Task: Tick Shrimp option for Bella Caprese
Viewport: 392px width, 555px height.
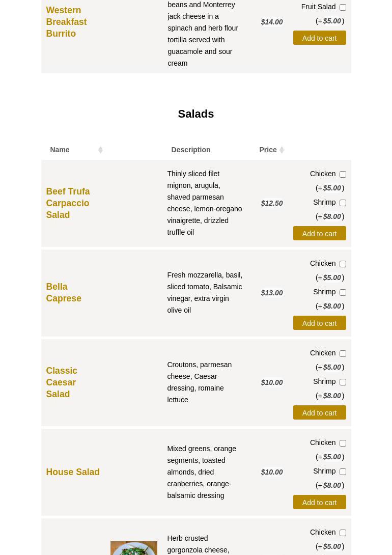Action: (343, 292)
